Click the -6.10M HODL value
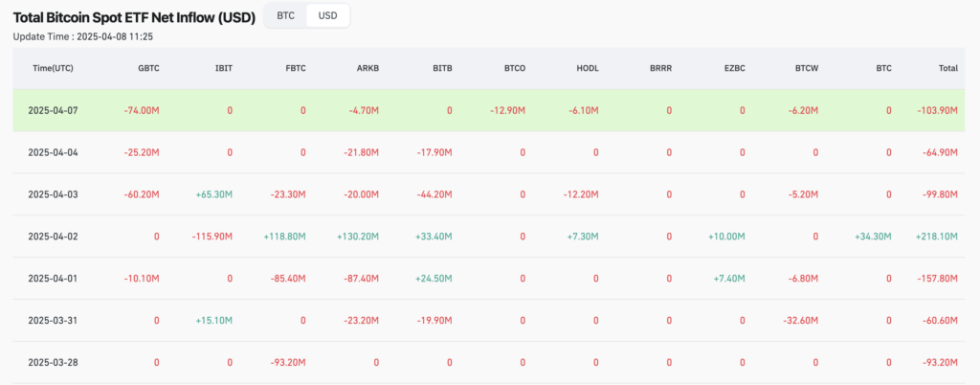This screenshot has width=980, height=385. tap(583, 111)
